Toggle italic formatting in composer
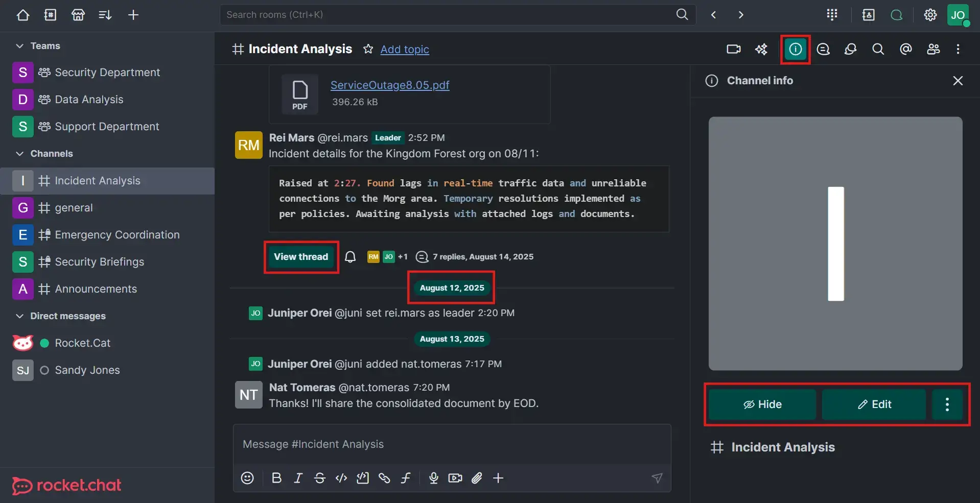This screenshot has width=980, height=503. click(298, 478)
